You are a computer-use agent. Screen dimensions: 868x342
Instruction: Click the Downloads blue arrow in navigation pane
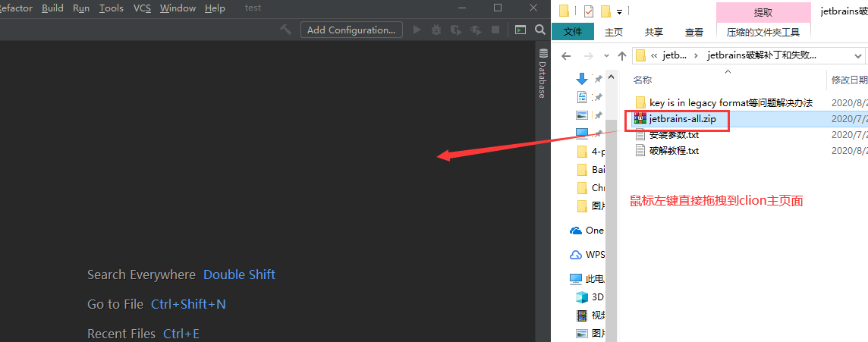pyautogui.click(x=582, y=79)
